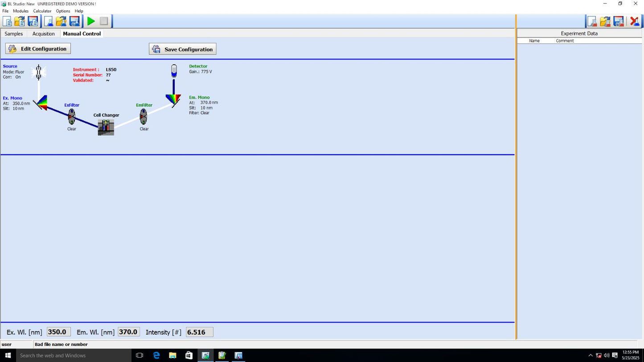Click the red X delete experiment icon
Viewport: 644px width, 362px height.
point(634,21)
